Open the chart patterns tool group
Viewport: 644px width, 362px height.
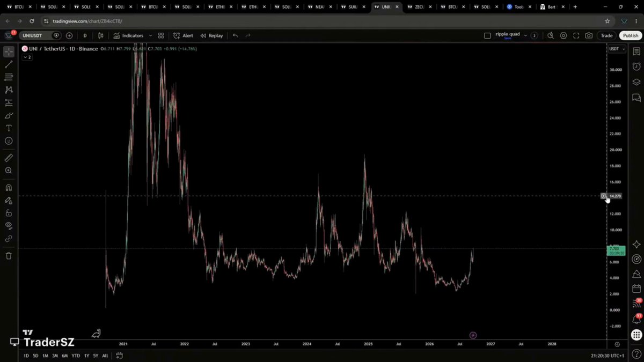(x=9, y=90)
